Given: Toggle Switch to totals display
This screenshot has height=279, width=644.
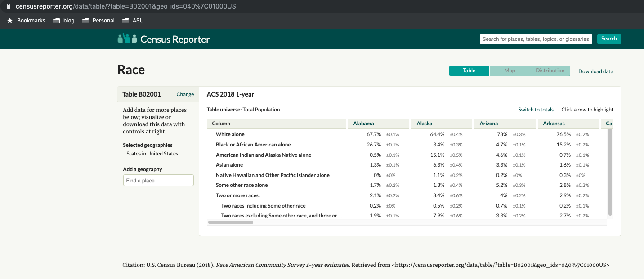Looking at the screenshot, I should point(536,109).
